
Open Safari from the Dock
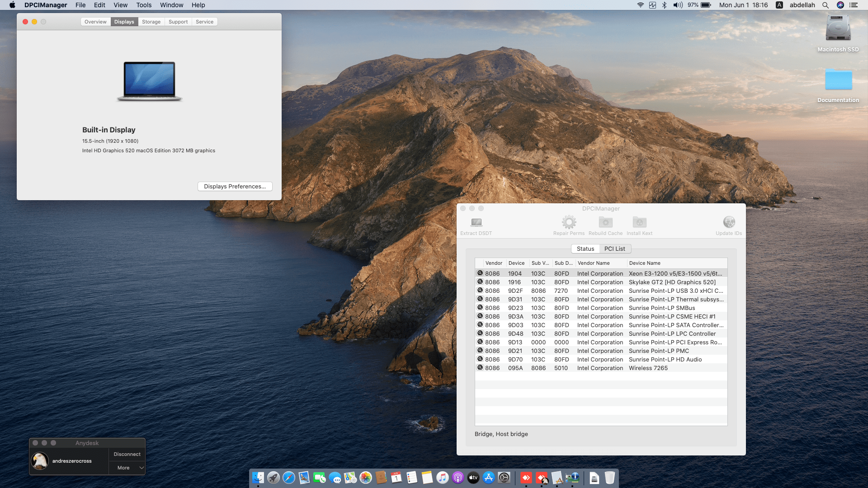[x=289, y=478]
